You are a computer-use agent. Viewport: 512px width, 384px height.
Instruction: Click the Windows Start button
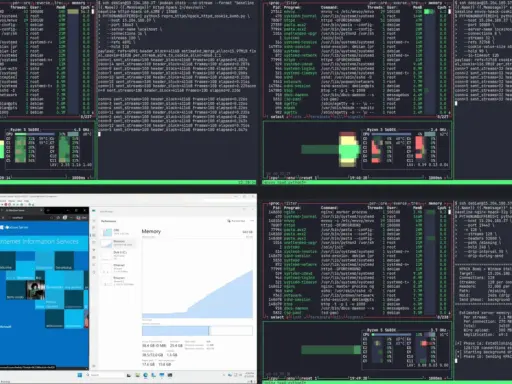click(x=80, y=375)
